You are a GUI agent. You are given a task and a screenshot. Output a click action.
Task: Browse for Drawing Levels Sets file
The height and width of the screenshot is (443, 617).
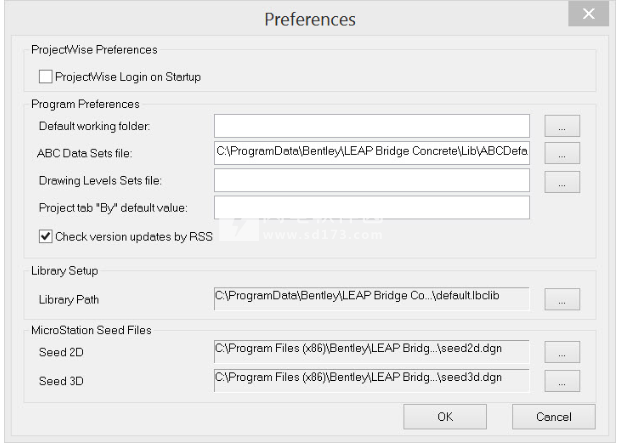562,182
